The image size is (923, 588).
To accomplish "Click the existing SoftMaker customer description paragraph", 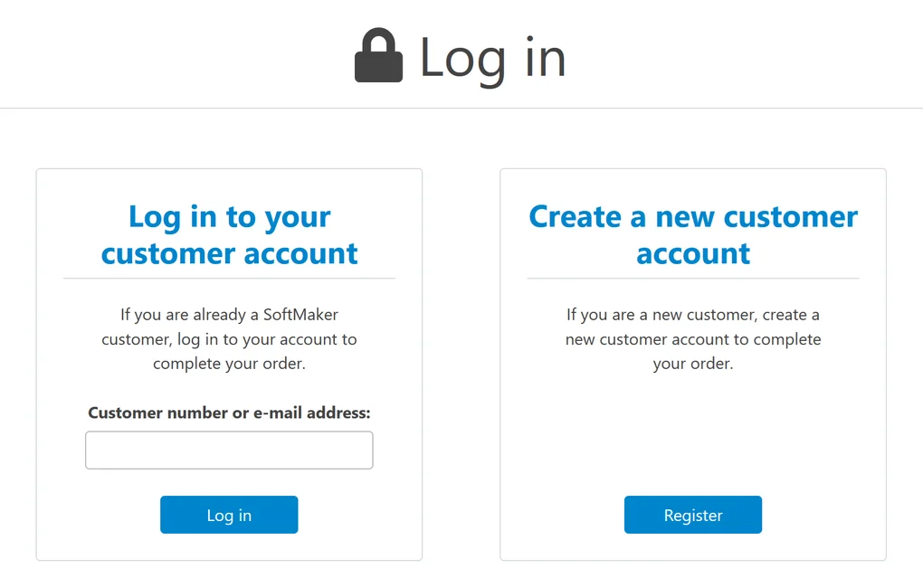I will point(229,339).
